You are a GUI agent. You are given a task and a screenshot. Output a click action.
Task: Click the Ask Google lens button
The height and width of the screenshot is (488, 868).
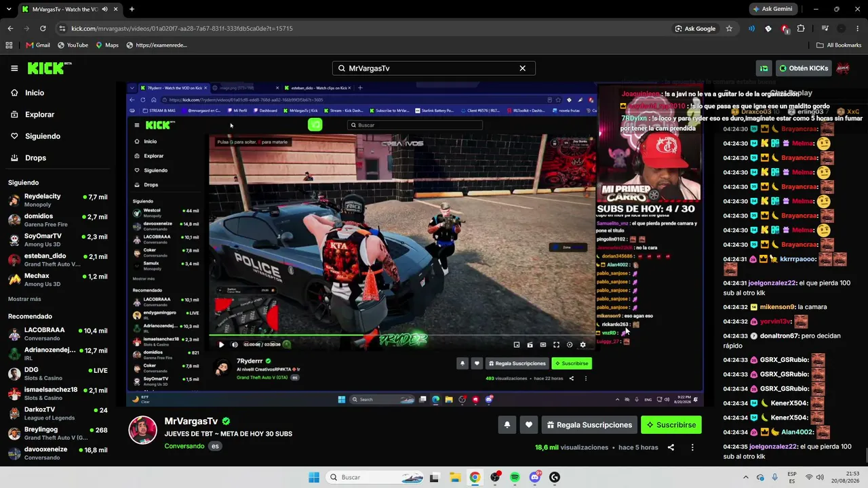(695, 28)
